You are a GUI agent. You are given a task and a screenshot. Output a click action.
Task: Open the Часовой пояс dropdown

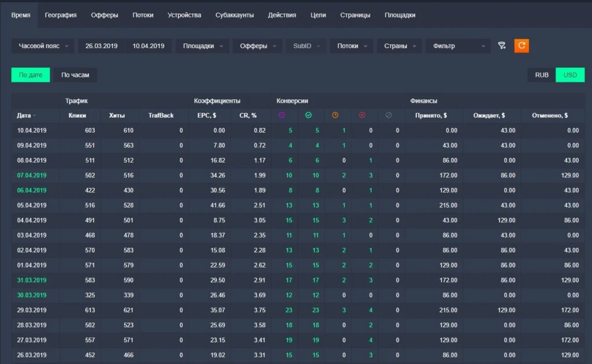click(x=43, y=46)
